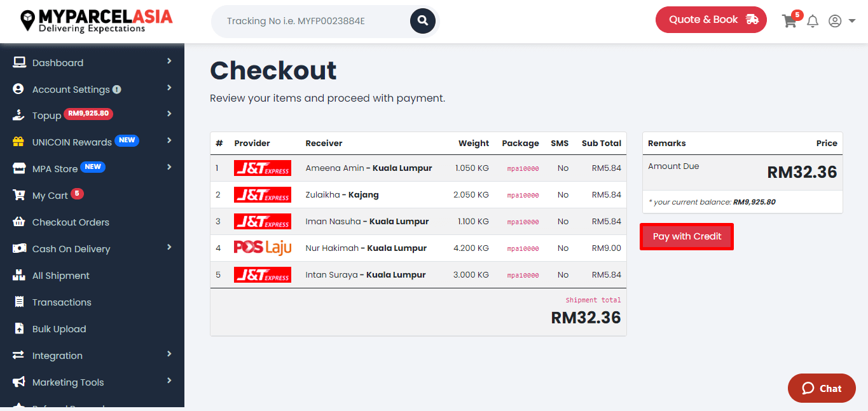Click the UNICOIN Rewards gift icon
Viewport: 868px width, 411px height.
point(18,142)
